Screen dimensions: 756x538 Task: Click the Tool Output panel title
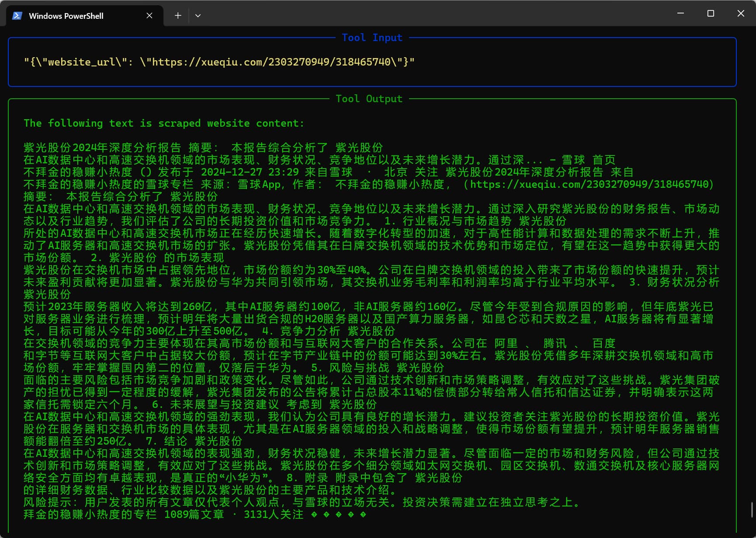(x=369, y=99)
